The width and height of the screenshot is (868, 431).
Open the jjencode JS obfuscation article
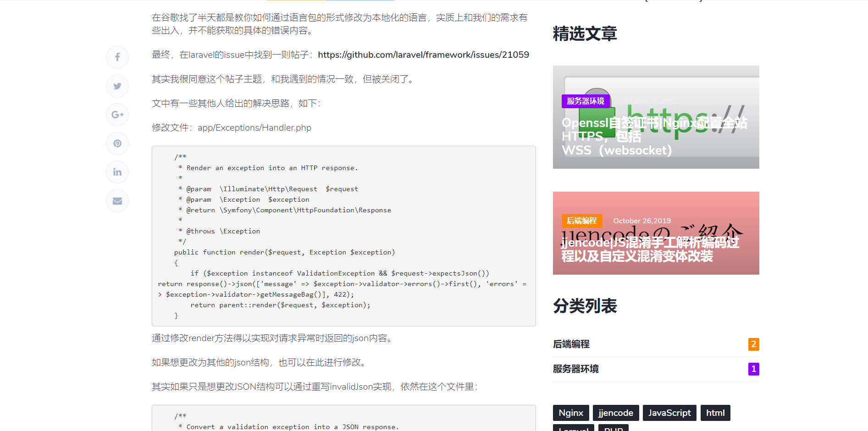click(x=650, y=249)
